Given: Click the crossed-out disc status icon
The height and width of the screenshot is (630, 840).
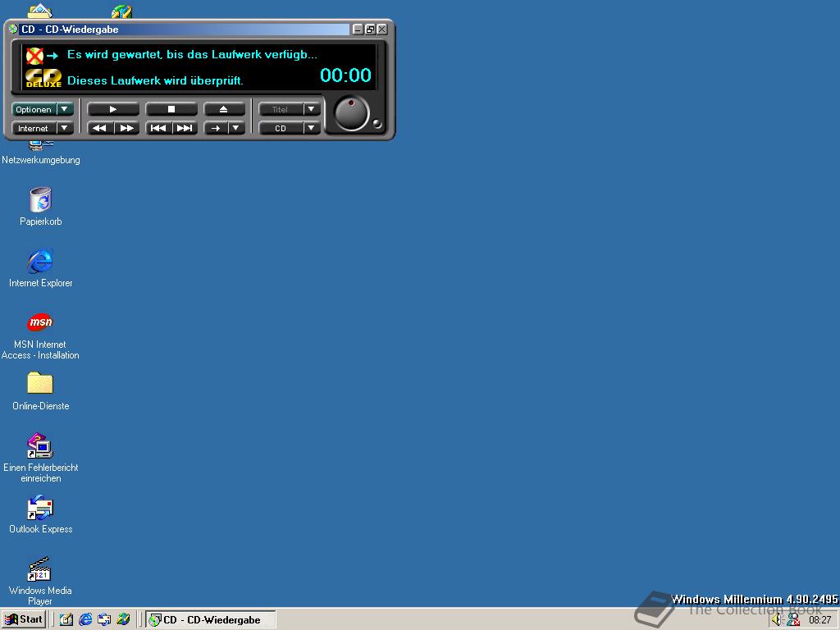Looking at the screenshot, I should coord(34,56).
